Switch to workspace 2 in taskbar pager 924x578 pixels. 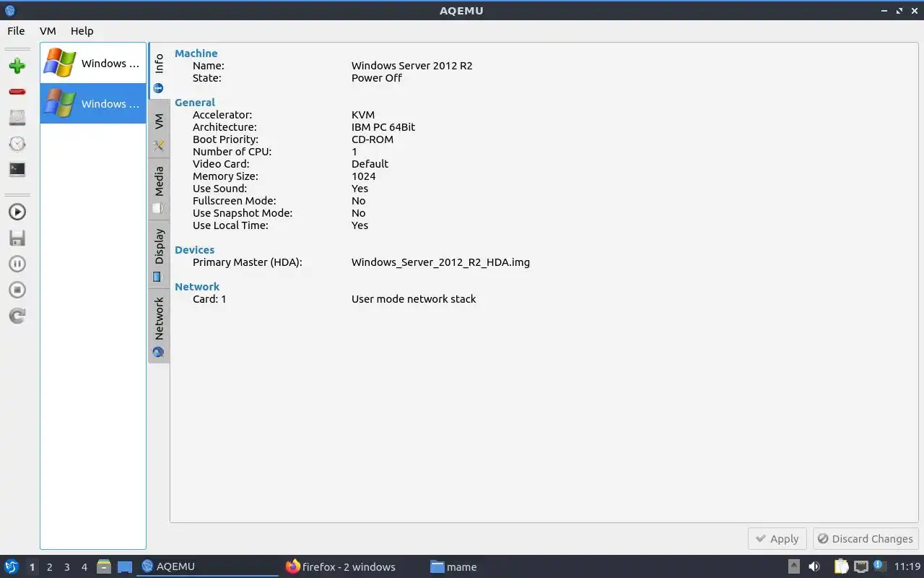point(49,567)
